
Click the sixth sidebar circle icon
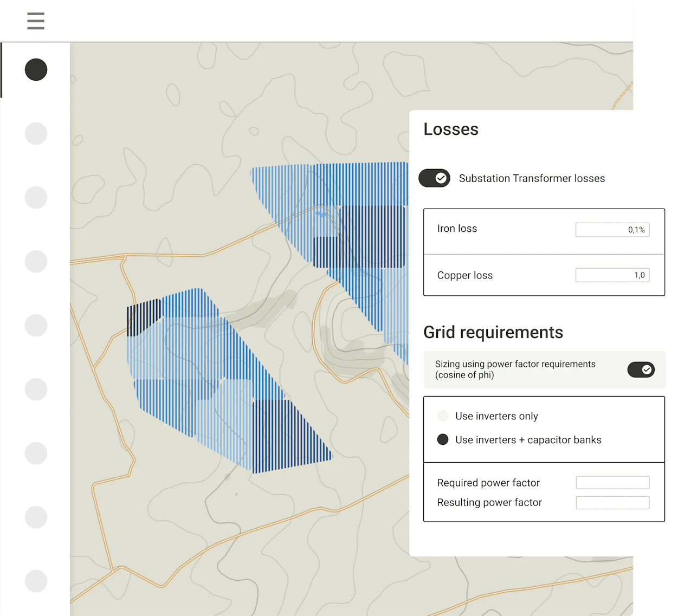click(x=36, y=390)
